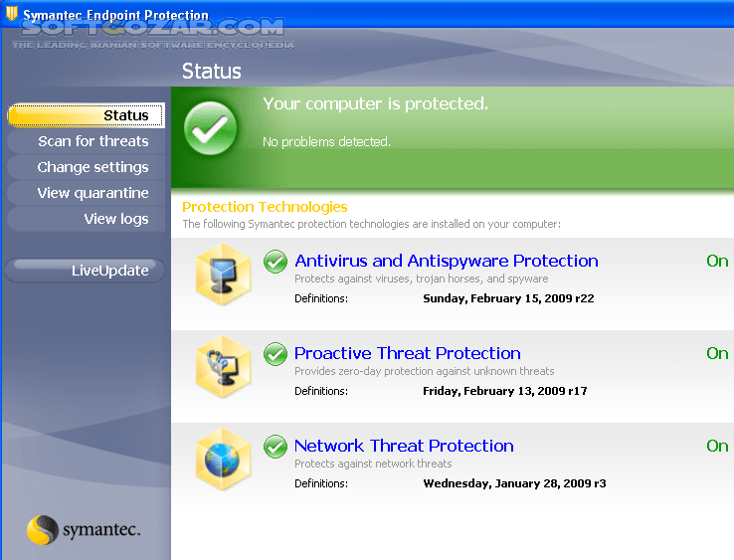Go to View quarantine

point(87,193)
